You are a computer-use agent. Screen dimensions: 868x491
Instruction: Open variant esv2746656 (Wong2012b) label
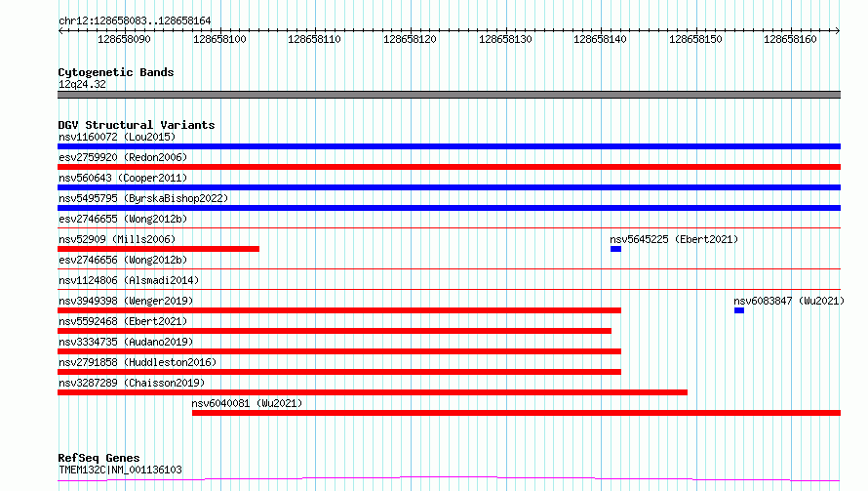[x=123, y=260]
